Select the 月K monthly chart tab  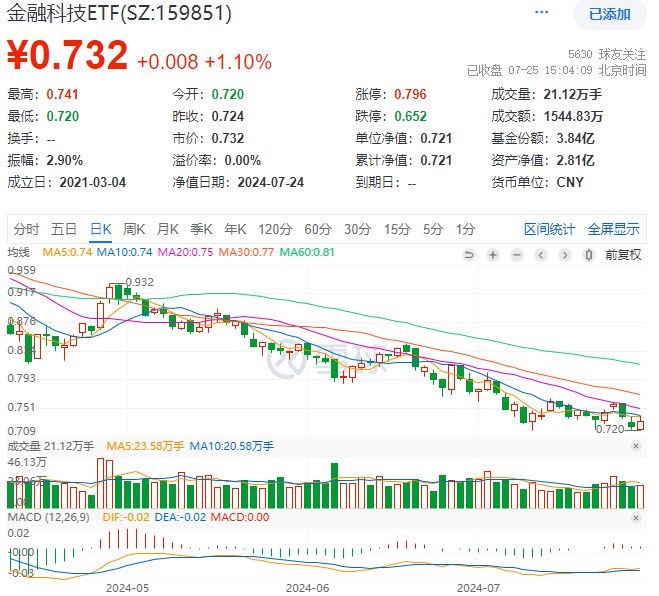click(168, 229)
